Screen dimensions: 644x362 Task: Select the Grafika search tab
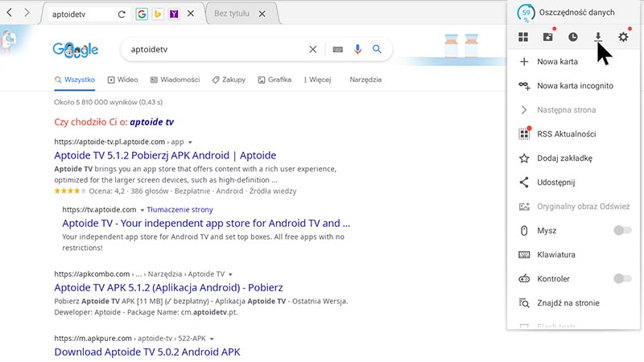pyautogui.click(x=275, y=80)
